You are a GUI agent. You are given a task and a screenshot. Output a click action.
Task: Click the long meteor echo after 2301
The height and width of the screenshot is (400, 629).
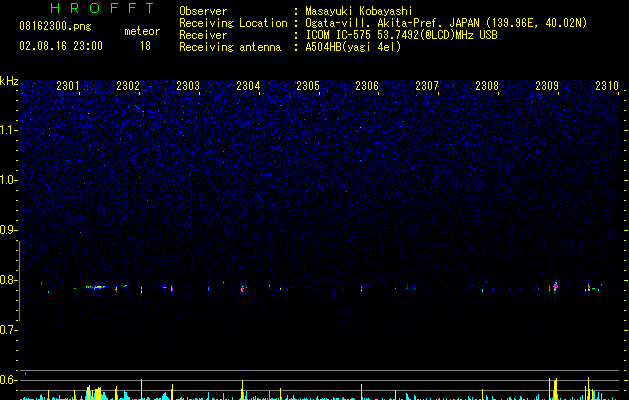(x=96, y=287)
